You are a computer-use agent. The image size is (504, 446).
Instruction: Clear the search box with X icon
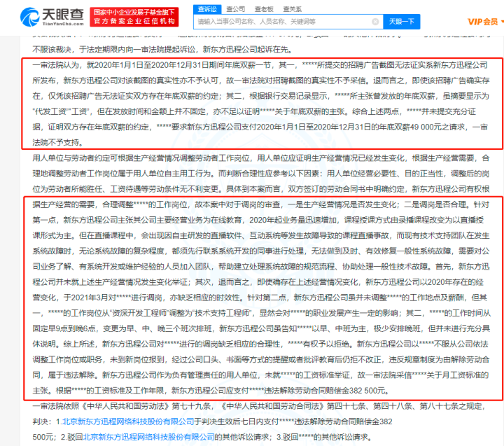pos(375,22)
